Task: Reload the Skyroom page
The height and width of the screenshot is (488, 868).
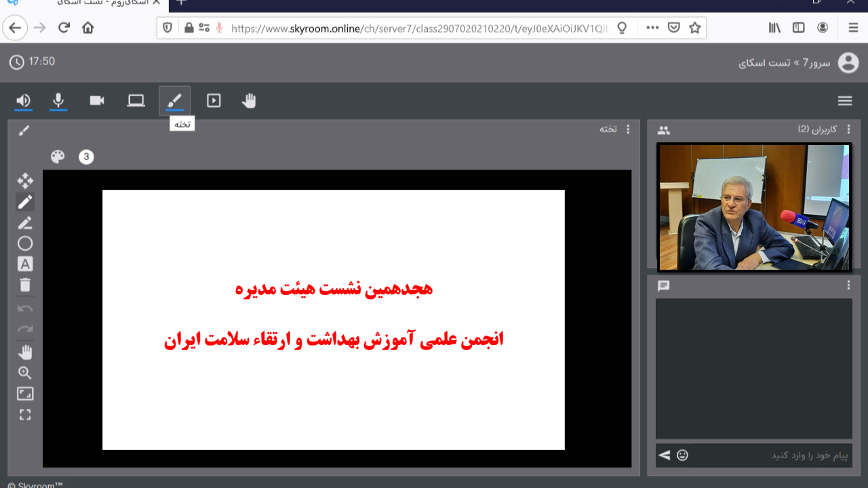Action: pos(64,28)
